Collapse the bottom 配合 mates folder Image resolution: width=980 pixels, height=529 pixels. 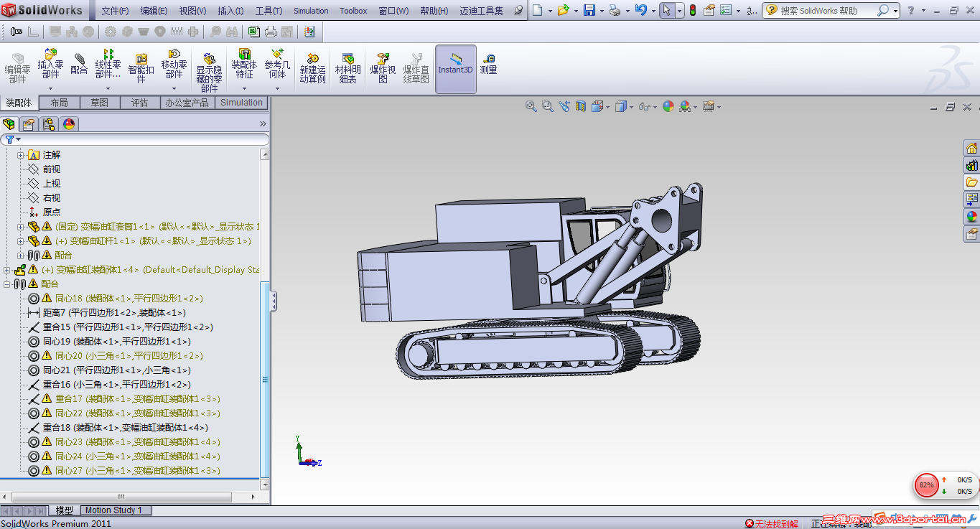click(7, 284)
